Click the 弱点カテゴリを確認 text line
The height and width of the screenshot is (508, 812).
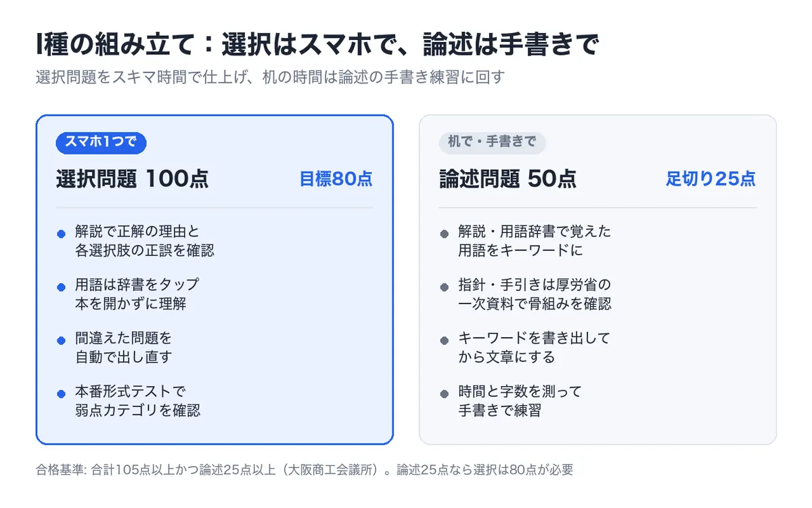click(138, 410)
